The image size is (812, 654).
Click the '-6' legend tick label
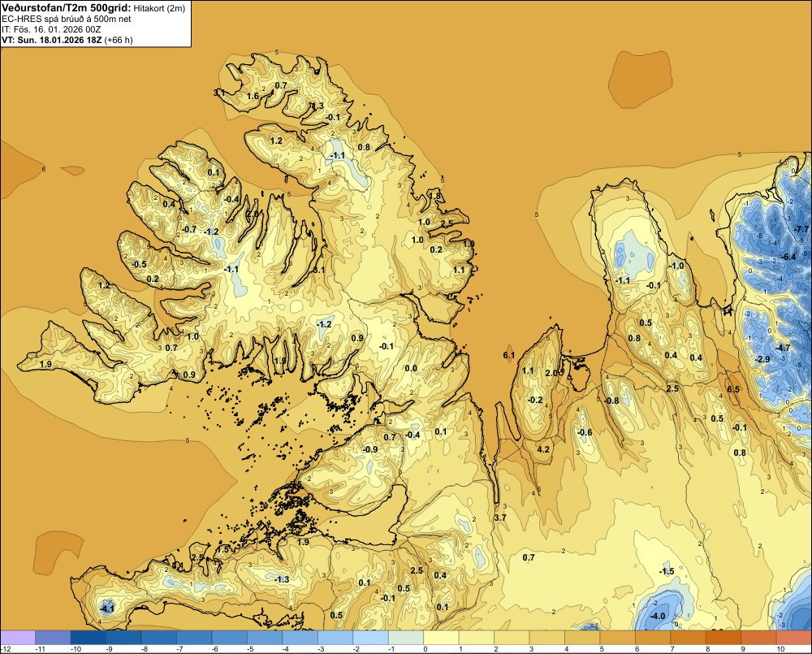click(x=215, y=649)
